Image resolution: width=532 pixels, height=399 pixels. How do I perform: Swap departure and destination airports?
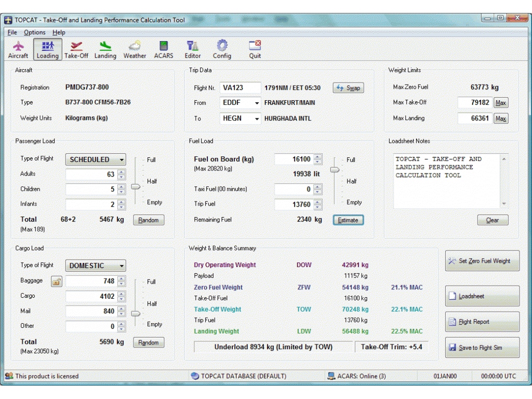coord(349,88)
